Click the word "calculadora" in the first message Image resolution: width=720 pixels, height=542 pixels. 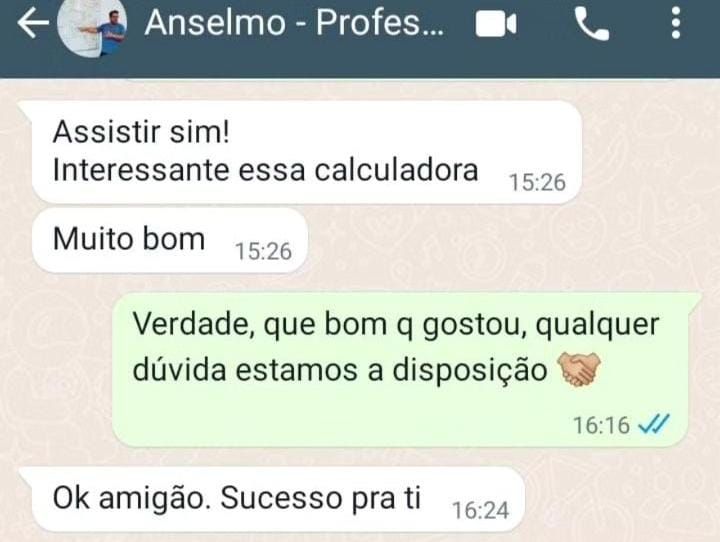coord(396,170)
